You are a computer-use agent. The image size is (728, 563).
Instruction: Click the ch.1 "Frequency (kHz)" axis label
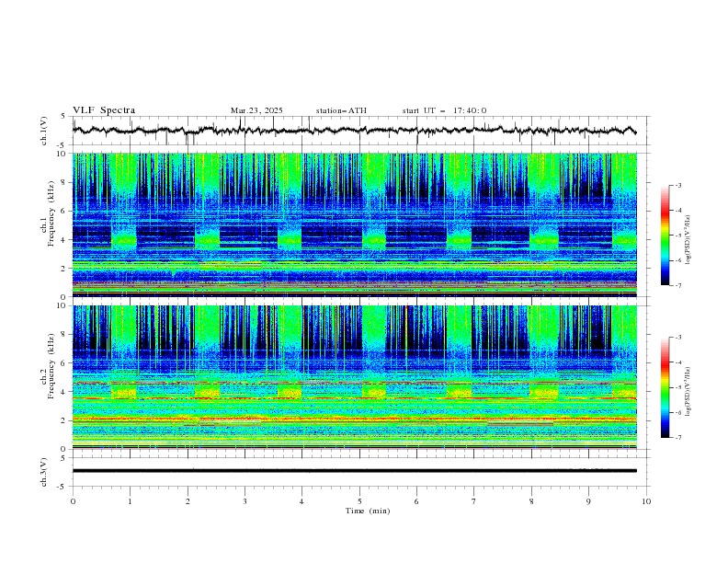click(51, 214)
